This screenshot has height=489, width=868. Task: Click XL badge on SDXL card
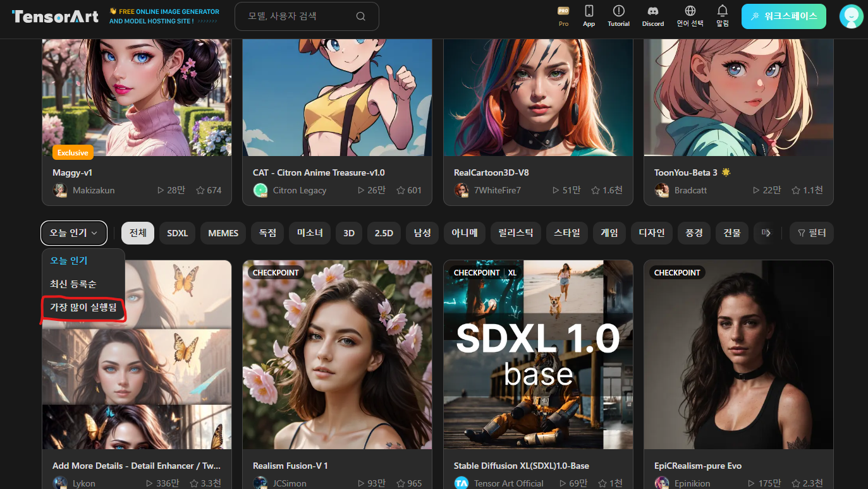(512, 272)
